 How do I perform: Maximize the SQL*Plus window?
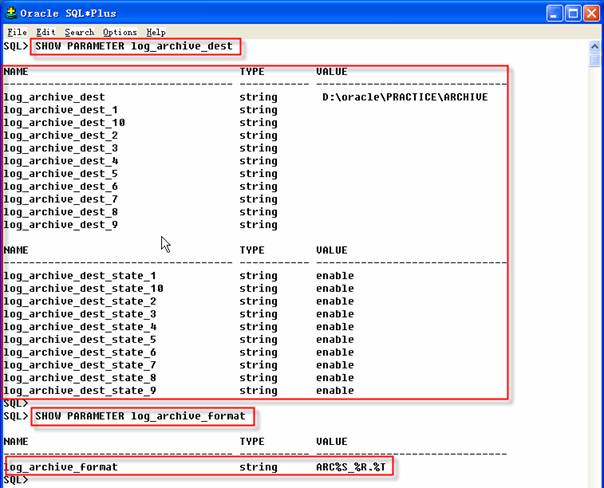[573, 13]
